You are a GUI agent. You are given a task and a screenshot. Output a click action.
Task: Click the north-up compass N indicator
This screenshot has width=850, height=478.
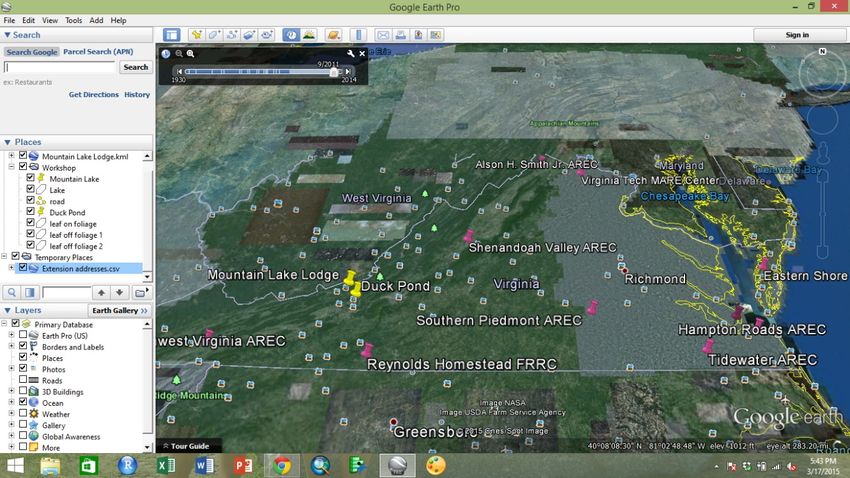point(822,51)
